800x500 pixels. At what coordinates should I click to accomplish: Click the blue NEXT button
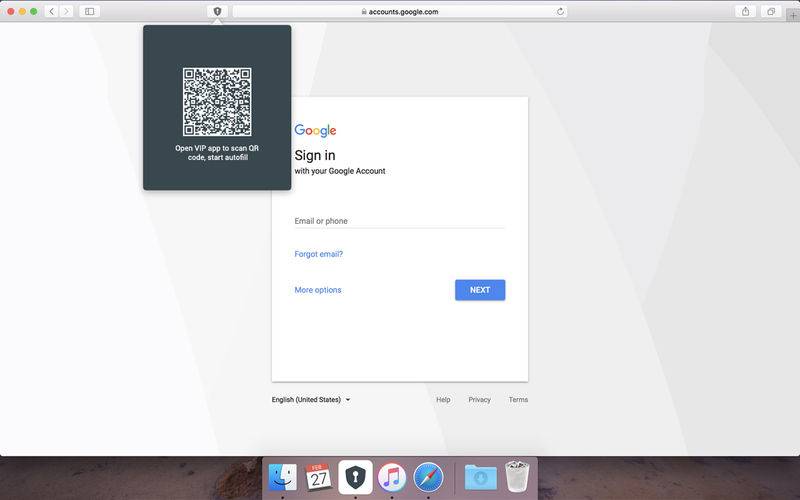click(x=480, y=290)
